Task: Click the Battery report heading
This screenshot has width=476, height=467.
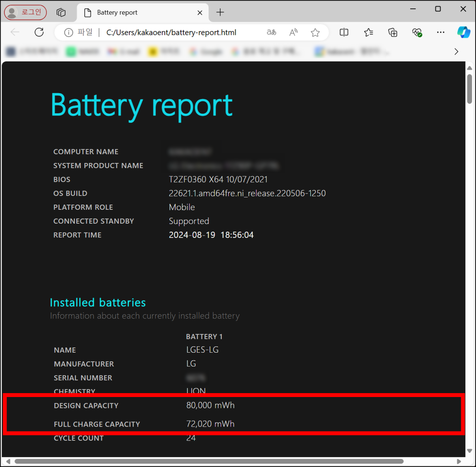Action: [x=141, y=105]
